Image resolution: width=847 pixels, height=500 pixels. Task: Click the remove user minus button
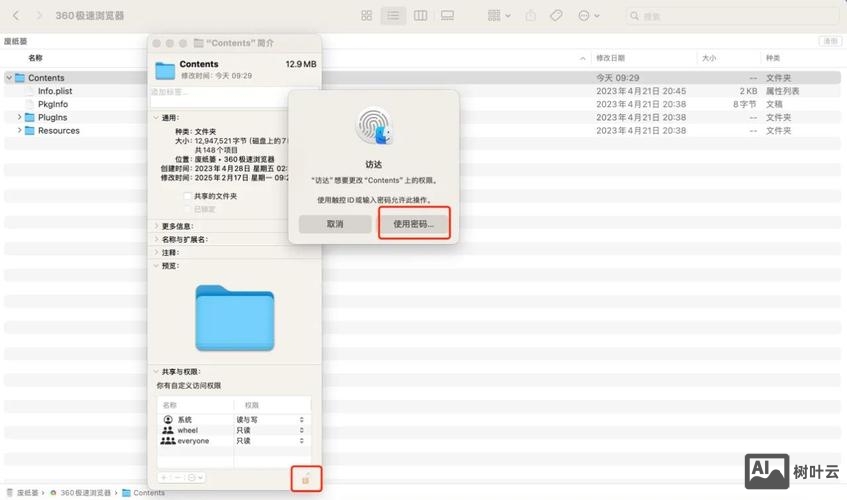(177, 477)
